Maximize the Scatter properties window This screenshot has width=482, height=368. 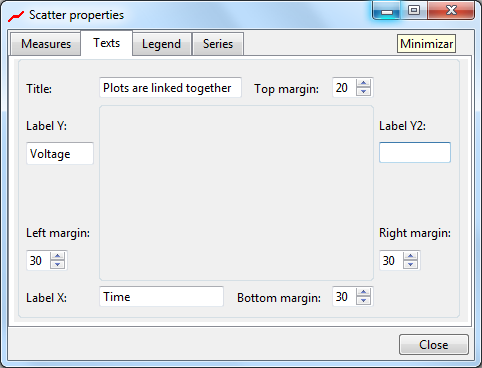pos(414,10)
